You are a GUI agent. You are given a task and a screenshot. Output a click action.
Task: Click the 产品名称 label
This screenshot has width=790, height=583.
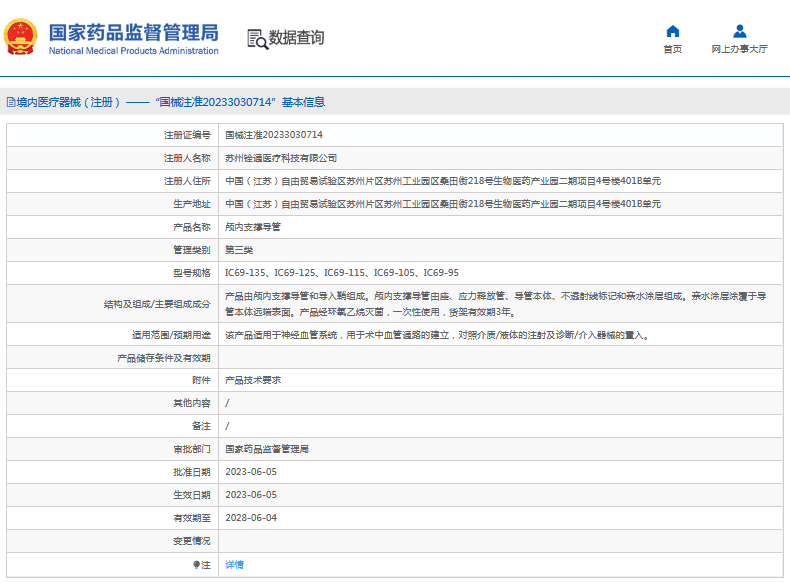[191, 227]
